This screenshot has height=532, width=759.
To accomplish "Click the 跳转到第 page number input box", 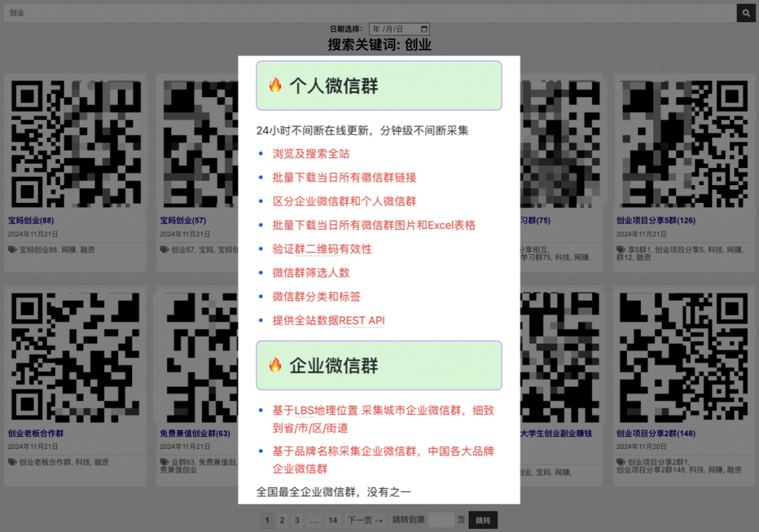I will (x=441, y=520).
